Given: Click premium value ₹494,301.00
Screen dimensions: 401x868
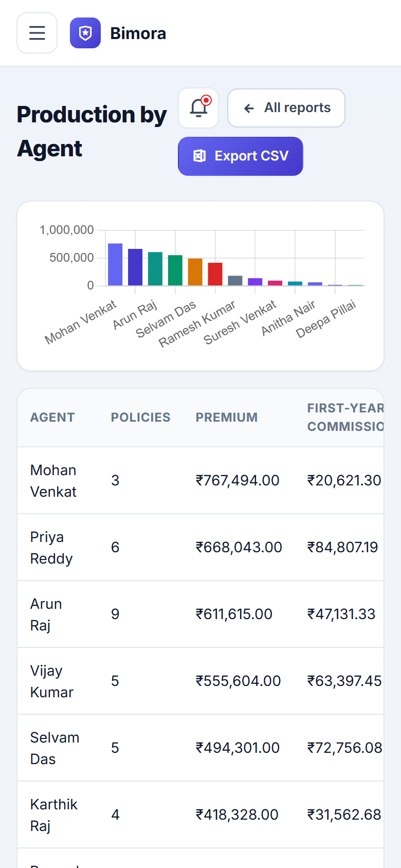Looking at the screenshot, I should [238, 748].
